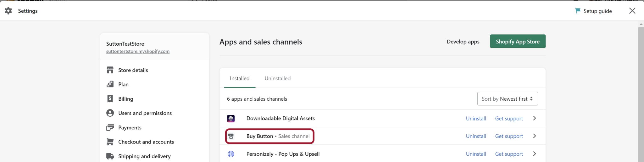Image resolution: width=644 pixels, height=162 pixels.
Task: Click the Settings gear icon
Action: (8, 11)
